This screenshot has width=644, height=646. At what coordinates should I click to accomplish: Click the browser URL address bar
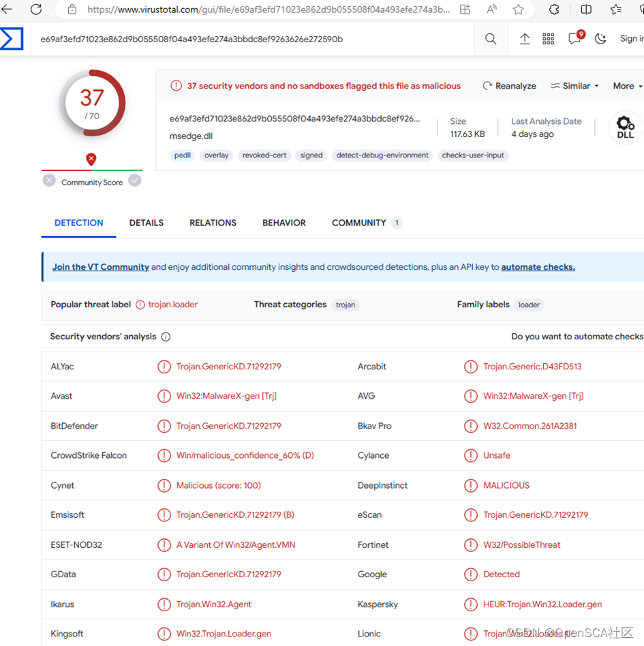click(268, 10)
